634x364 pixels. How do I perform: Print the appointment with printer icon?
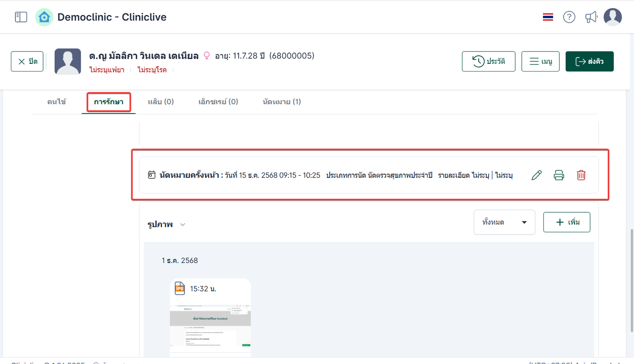[x=559, y=175]
